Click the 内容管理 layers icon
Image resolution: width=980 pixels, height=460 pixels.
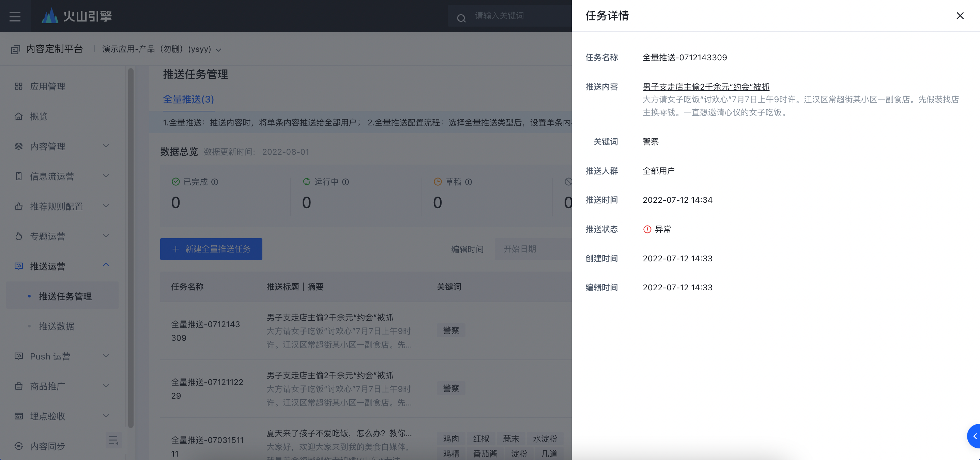point(19,146)
